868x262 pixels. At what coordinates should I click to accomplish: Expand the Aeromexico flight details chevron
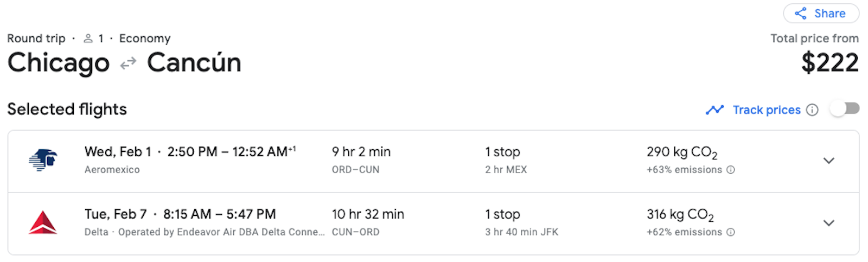pos(828,161)
